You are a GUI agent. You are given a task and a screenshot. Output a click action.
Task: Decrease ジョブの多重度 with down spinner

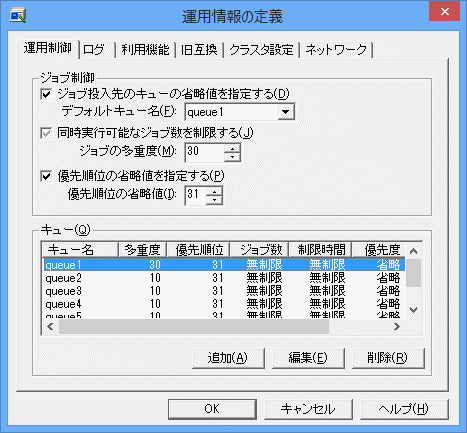(x=232, y=157)
